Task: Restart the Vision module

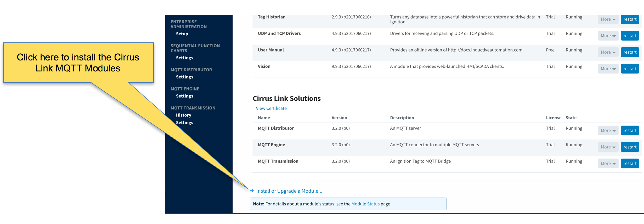Action: pyautogui.click(x=630, y=69)
